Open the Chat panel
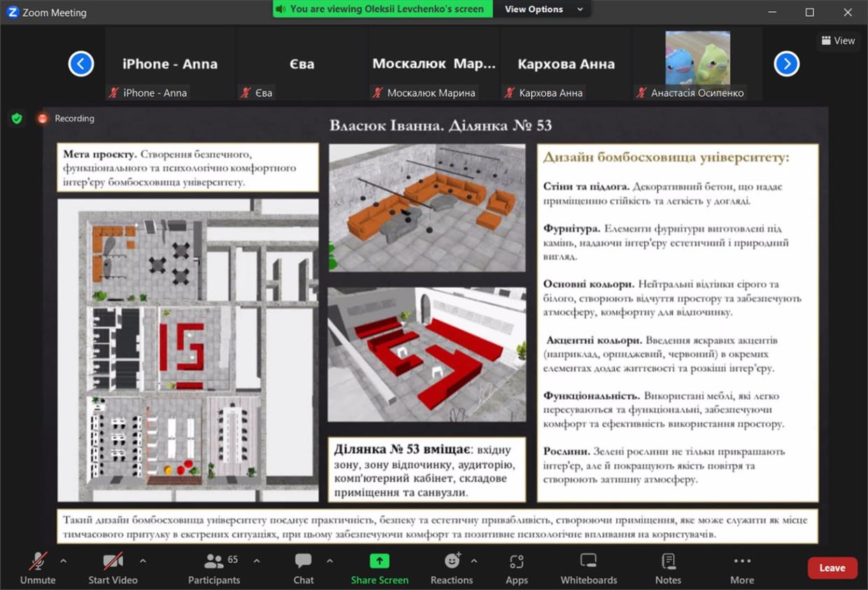Screen dimensions: 868x590 304,568
